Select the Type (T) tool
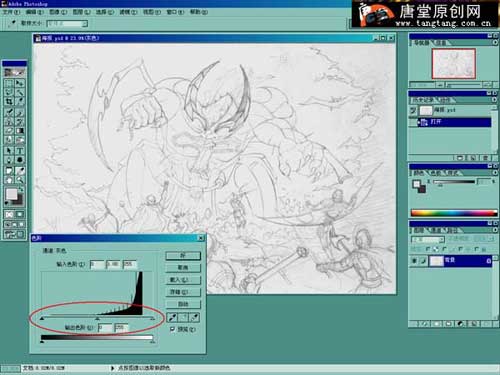The width and height of the screenshot is (500, 375). pyautogui.click(x=20, y=150)
